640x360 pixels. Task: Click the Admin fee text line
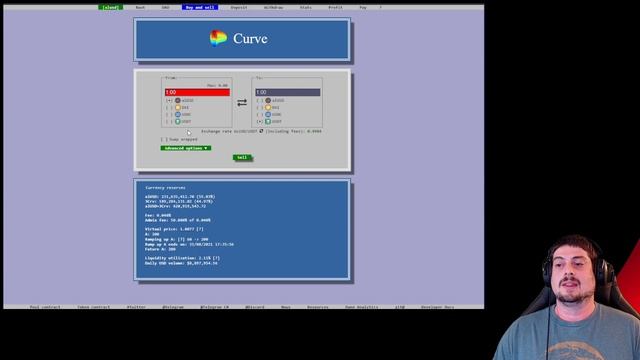click(x=178, y=220)
